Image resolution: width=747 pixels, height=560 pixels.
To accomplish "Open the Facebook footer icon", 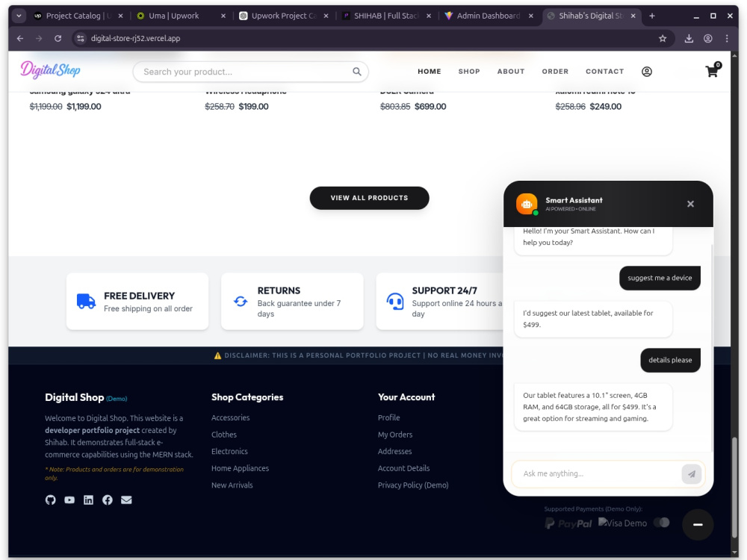I will click(x=108, y=500).
